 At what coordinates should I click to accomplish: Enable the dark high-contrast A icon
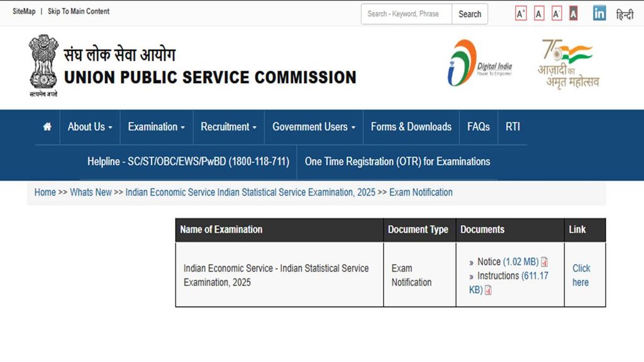573,14
